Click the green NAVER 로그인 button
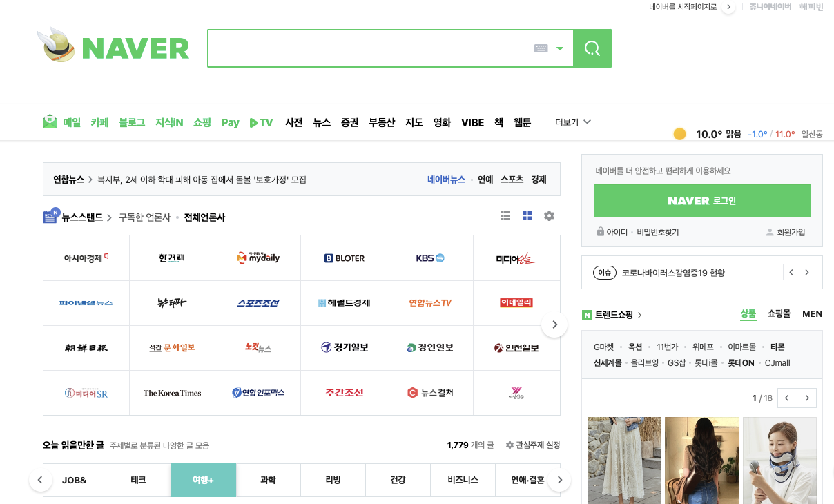This screenshot has width=834, height=504. [702, 201]
